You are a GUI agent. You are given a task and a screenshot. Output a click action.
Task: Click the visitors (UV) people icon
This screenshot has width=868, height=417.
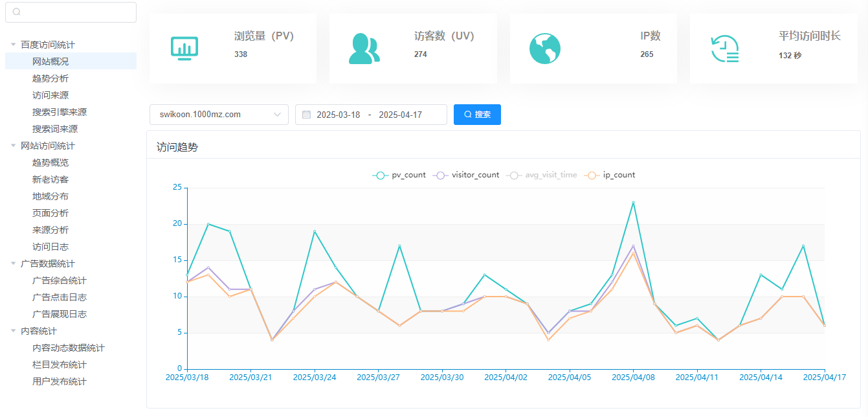pos(364,49)
